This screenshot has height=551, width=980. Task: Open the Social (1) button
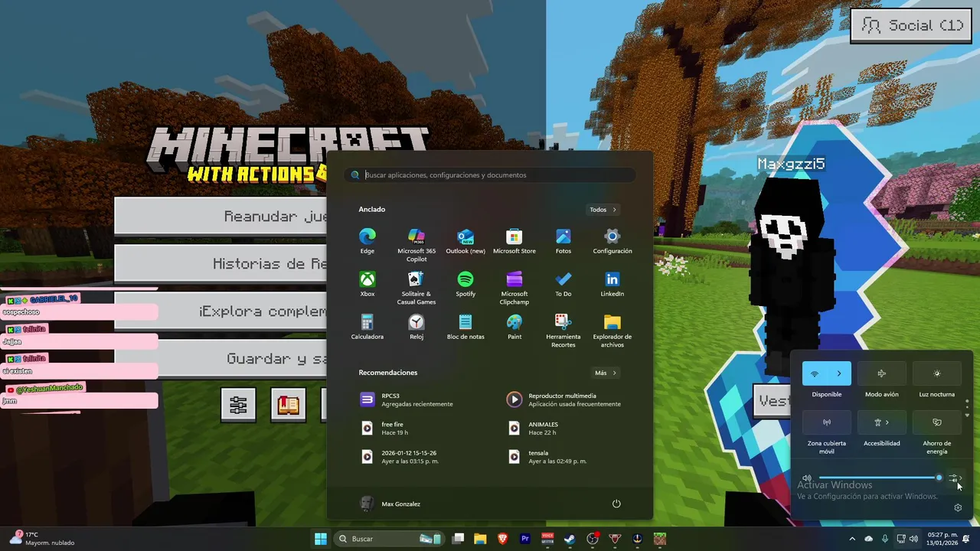click(911, 25)
